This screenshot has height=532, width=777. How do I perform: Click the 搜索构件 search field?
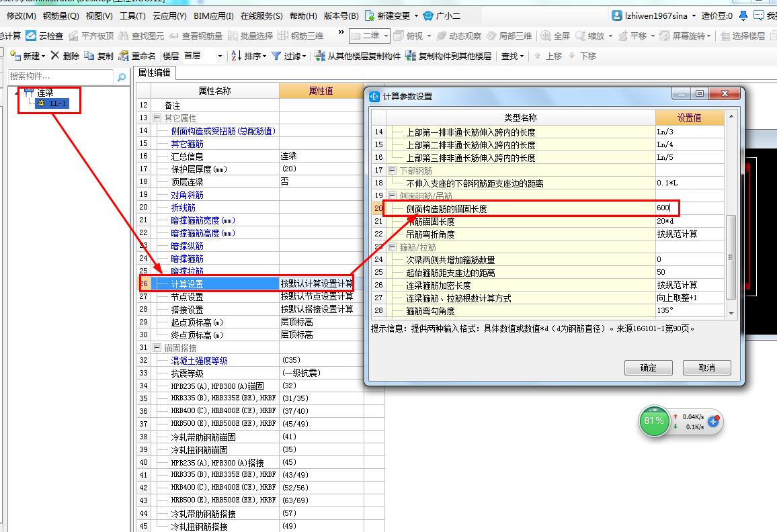click(x=60, y=77)
